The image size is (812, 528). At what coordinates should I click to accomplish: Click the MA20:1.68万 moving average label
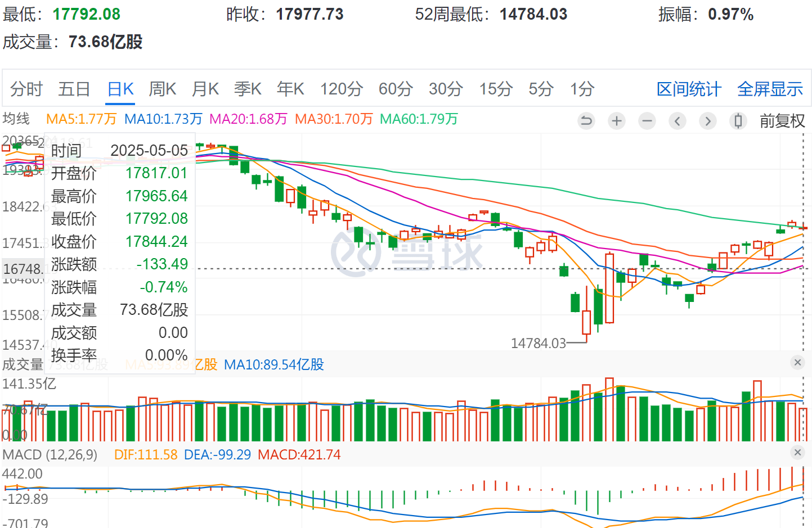pos(248,119)
